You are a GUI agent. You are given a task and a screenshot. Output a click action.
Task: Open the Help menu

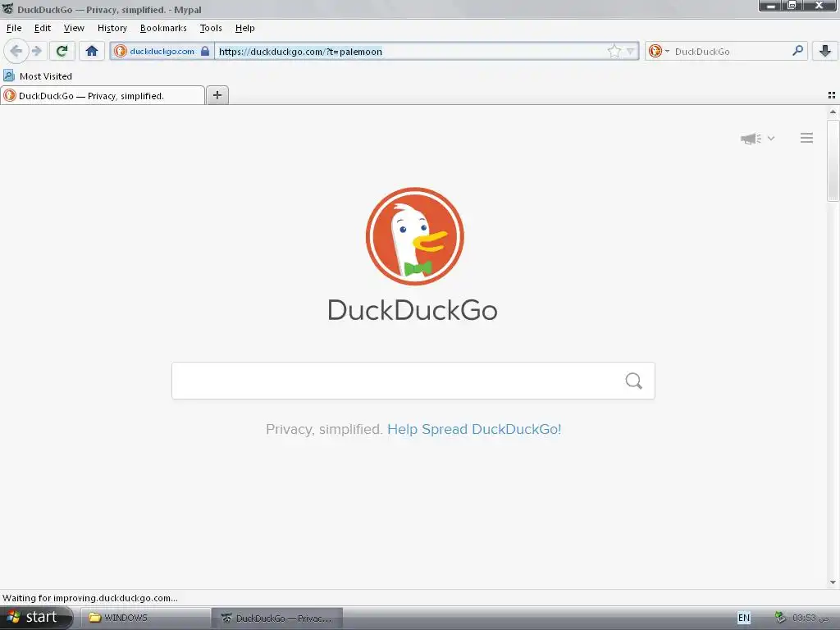tap(244, 28)
